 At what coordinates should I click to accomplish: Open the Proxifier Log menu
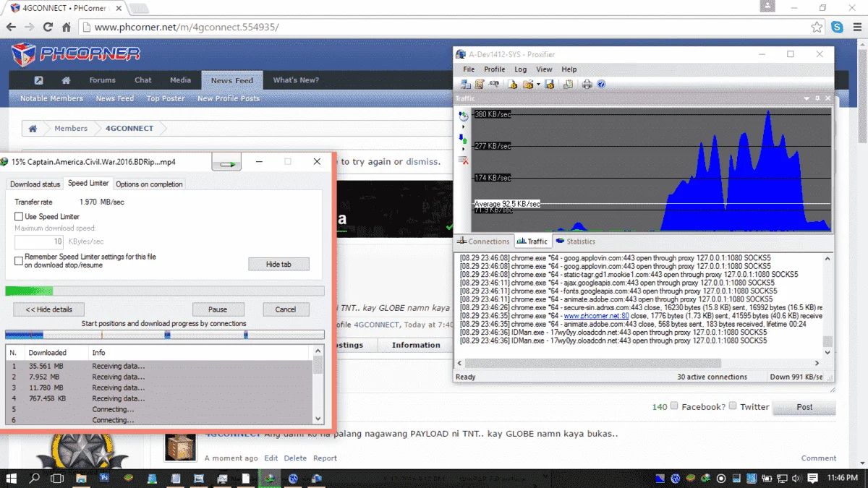pos(521,69)
